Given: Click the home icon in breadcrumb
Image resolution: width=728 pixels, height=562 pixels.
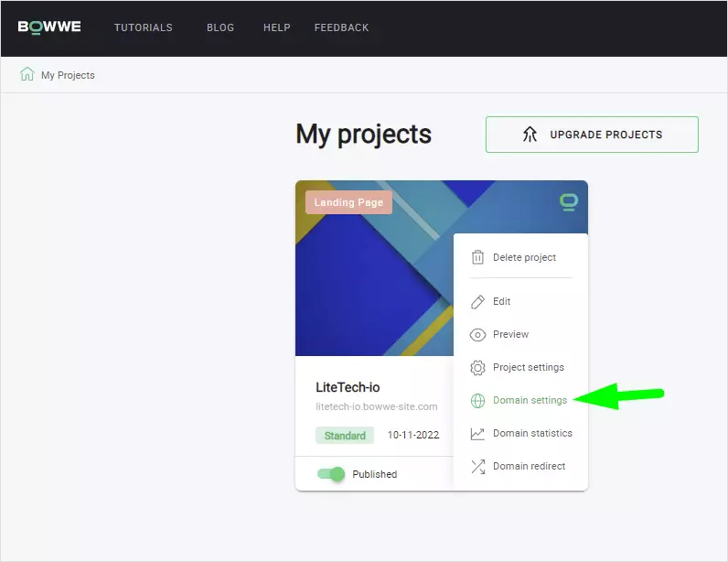Looking at the screenshot, I should (27, 74).
